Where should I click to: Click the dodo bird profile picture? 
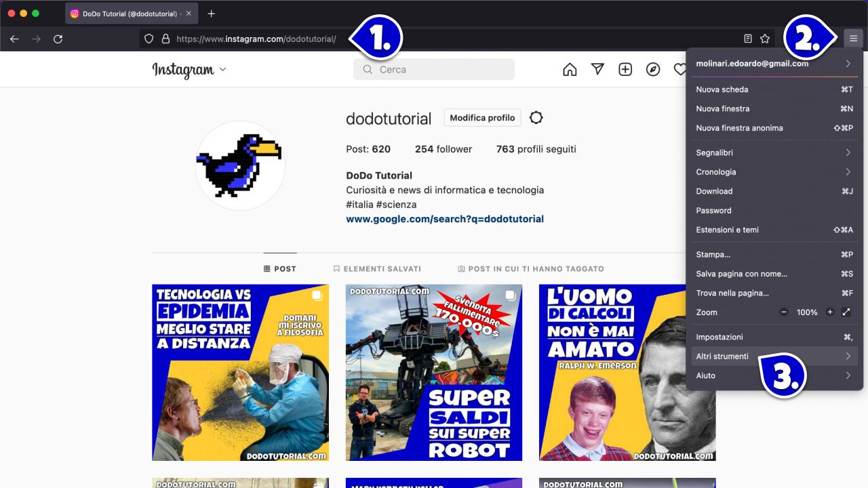(x=240, y=165)
